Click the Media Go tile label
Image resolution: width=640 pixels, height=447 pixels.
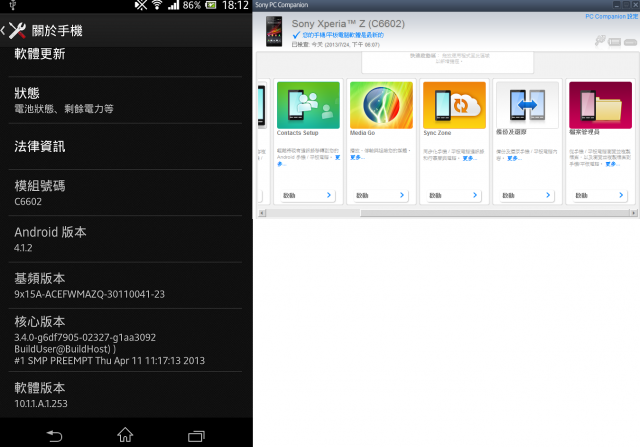click(362, 133)
